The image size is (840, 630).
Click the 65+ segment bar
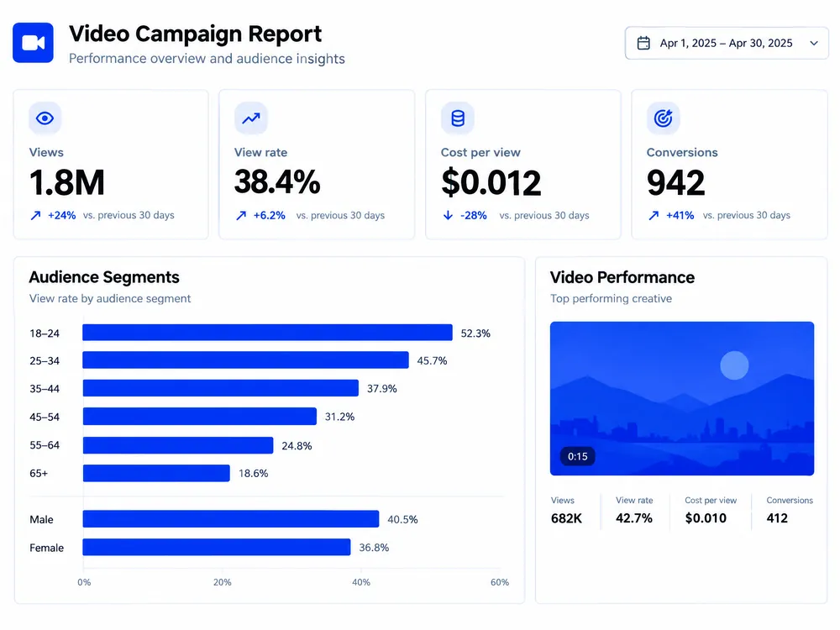pos(156,473)
